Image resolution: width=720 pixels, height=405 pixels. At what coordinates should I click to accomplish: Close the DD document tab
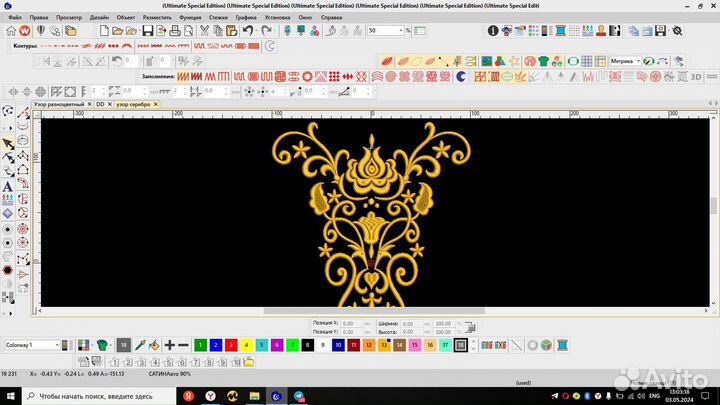(x=110, y=104)
